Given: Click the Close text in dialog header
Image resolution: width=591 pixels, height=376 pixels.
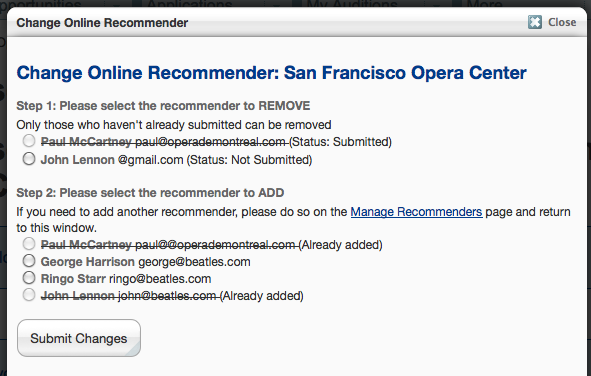Looking at the screenshot, I should (x=562, y=22).
